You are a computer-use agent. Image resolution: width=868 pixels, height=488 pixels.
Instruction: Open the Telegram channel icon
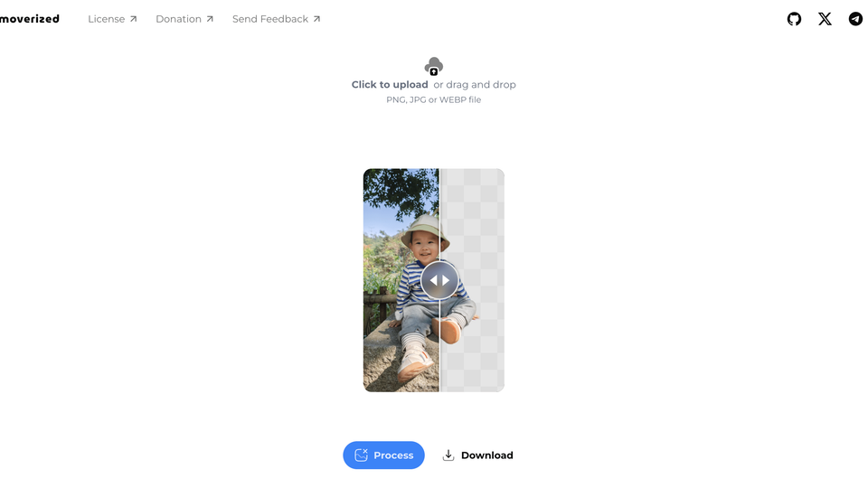click(856, 19)
